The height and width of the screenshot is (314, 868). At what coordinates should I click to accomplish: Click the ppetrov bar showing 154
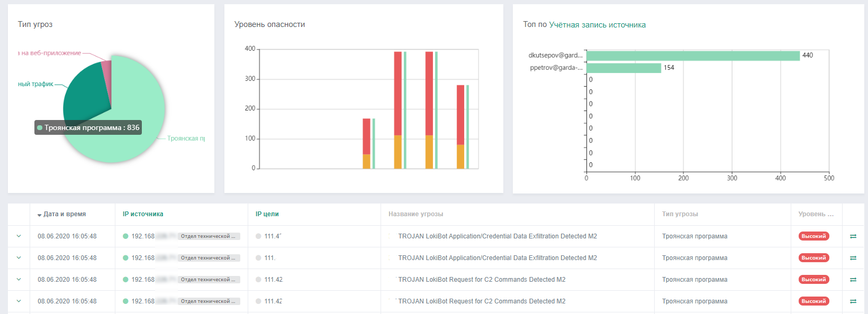click(623, 68)
